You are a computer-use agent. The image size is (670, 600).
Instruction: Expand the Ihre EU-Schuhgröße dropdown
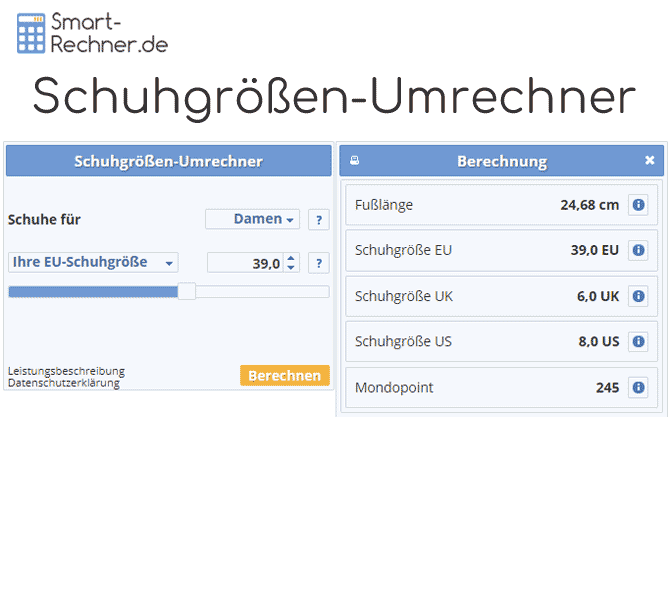click(93, 263)
